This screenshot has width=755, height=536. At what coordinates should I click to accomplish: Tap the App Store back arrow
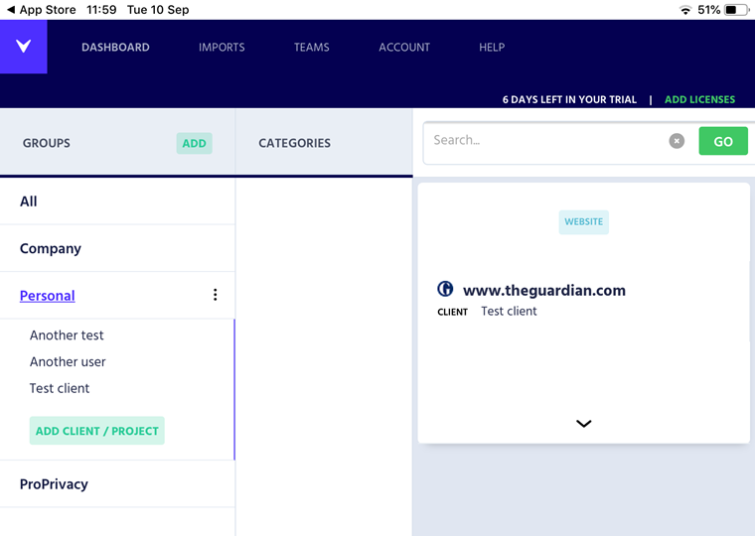pos(11,10)
